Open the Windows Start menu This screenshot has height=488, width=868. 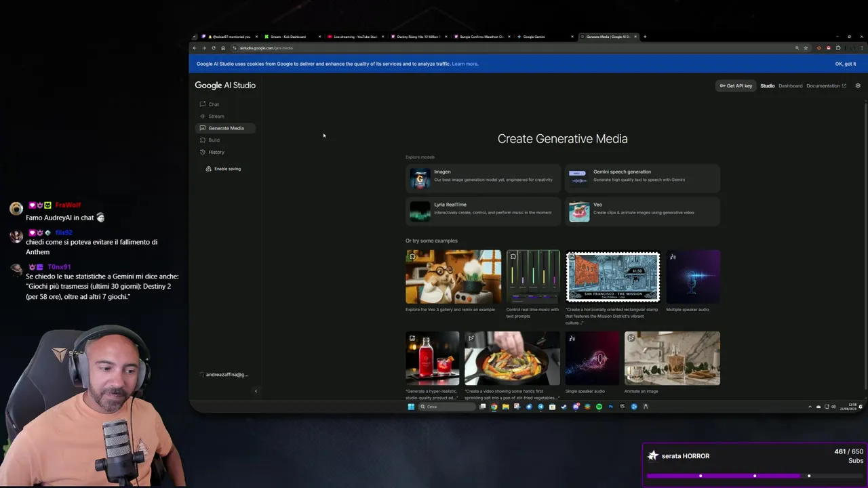tap(411, 407)
